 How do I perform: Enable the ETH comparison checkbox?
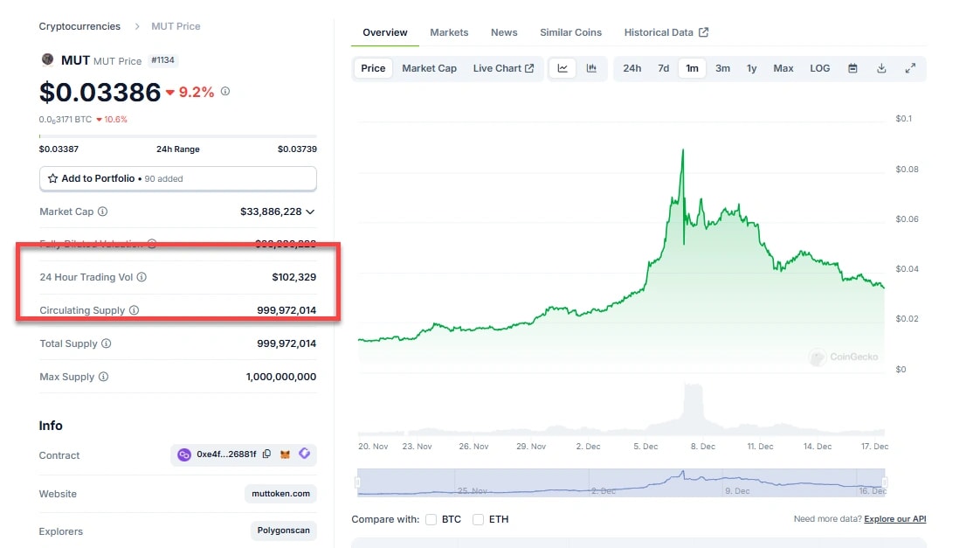tap(478, 519)
